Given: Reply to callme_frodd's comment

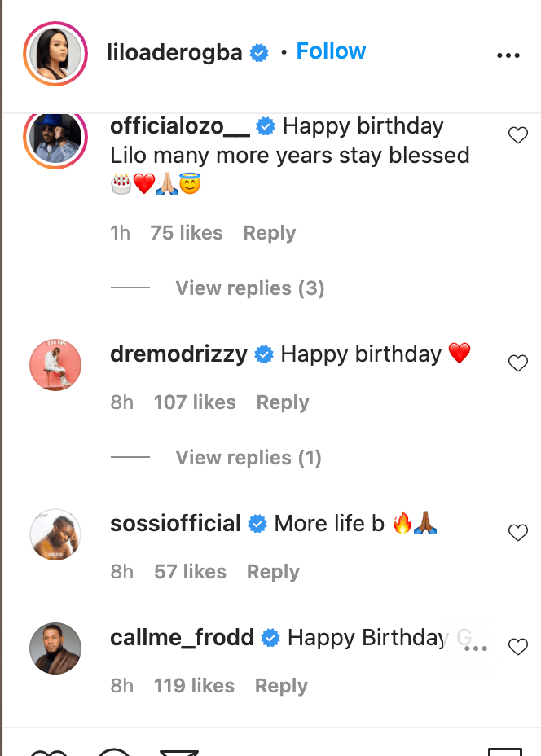Looking at the screenshot, I should [281, 686].
